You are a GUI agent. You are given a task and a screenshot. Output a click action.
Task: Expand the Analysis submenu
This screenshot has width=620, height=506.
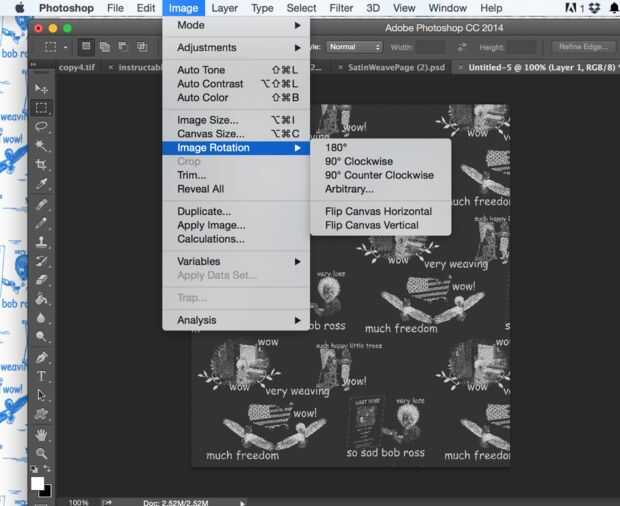coord(236,320)
